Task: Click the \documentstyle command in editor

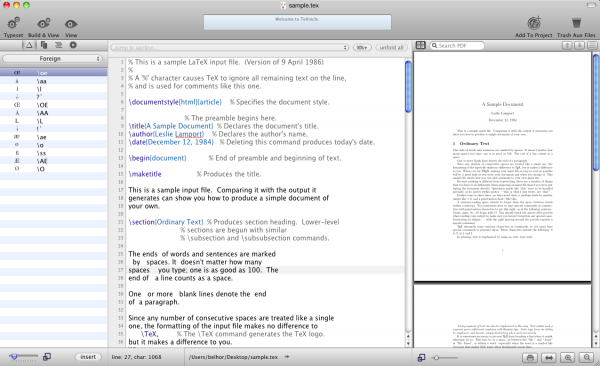Action: pos(153,102)
